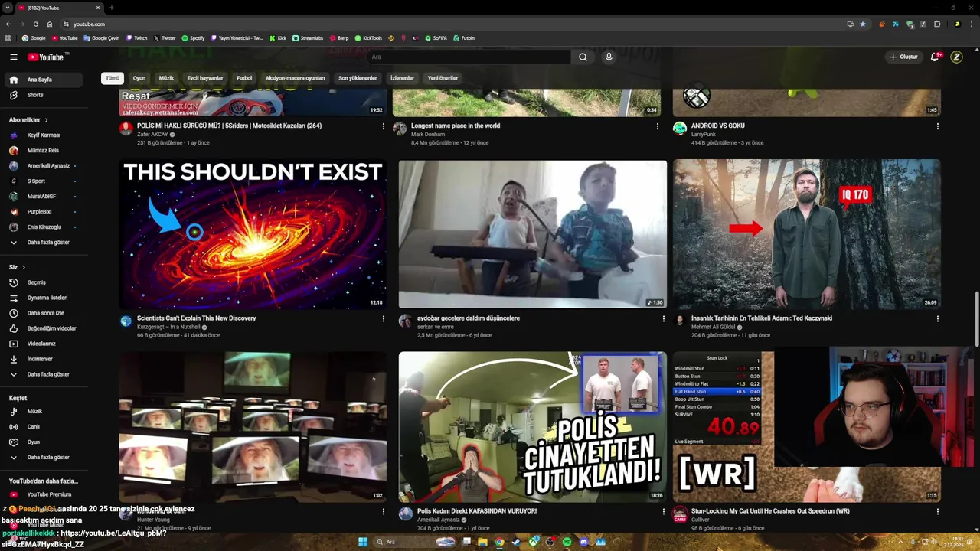This screenshot has height=551, width=980.
Task: Bookmark this page with the star icon
Action: click(x=863, y=24)
